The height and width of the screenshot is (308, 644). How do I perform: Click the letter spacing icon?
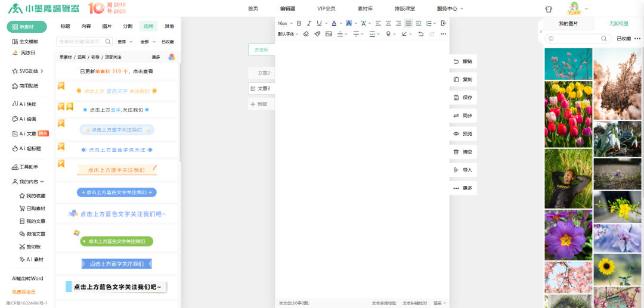pos(364,23)
